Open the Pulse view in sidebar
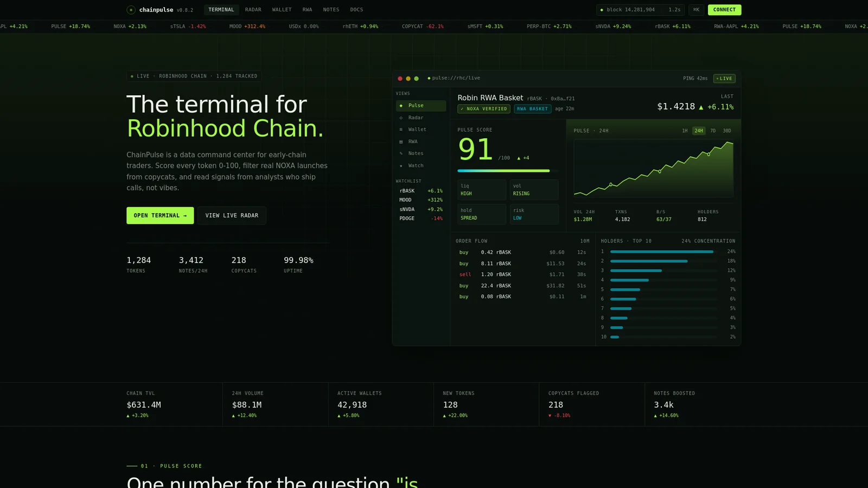The image size is (868, 488). (421, 106)
